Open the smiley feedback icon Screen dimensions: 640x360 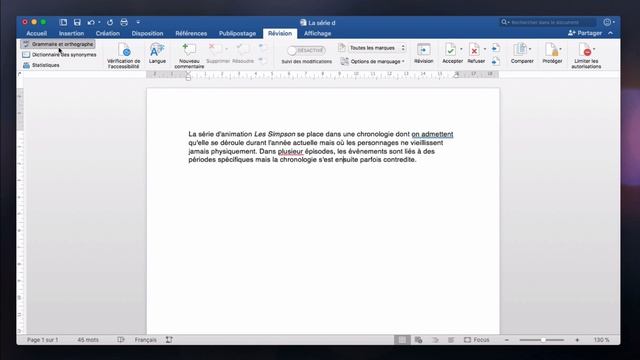coord(607,22)
